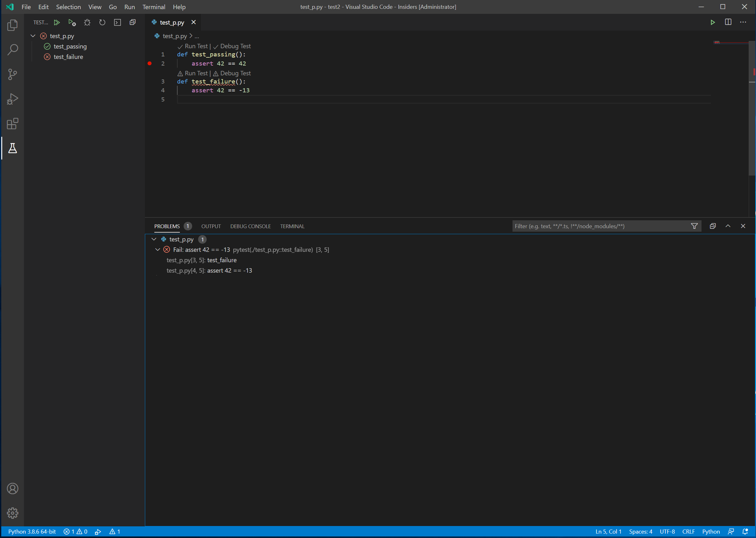Debug all tests using the bug icon
Image resolution: width=756 pixels, height=538 pixels.
coord(87,22)
